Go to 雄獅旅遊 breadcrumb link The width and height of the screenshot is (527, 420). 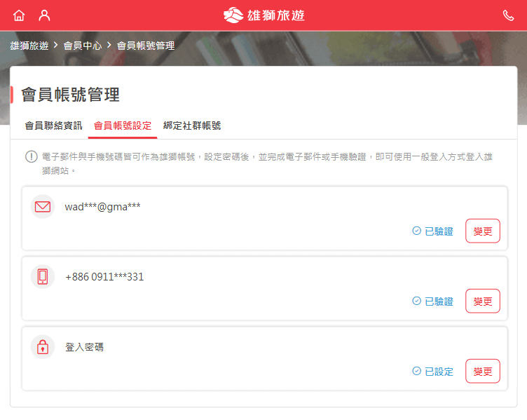[29, 46]
